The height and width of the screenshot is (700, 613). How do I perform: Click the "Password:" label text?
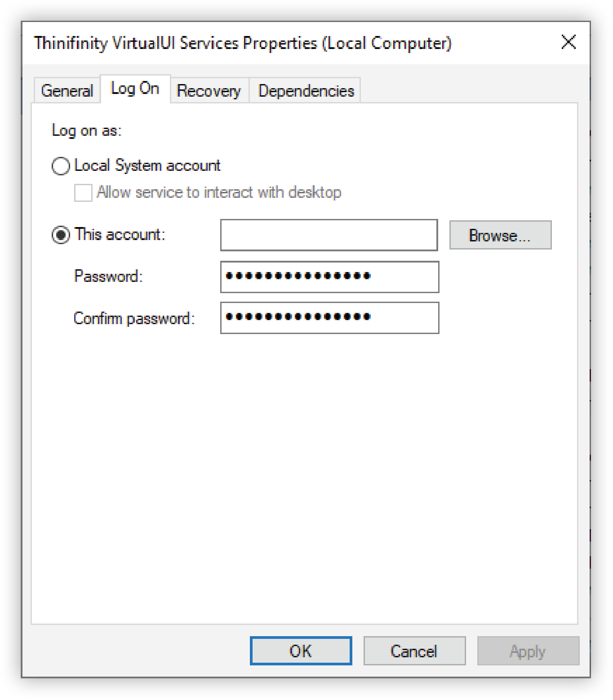tap(108, 276)
